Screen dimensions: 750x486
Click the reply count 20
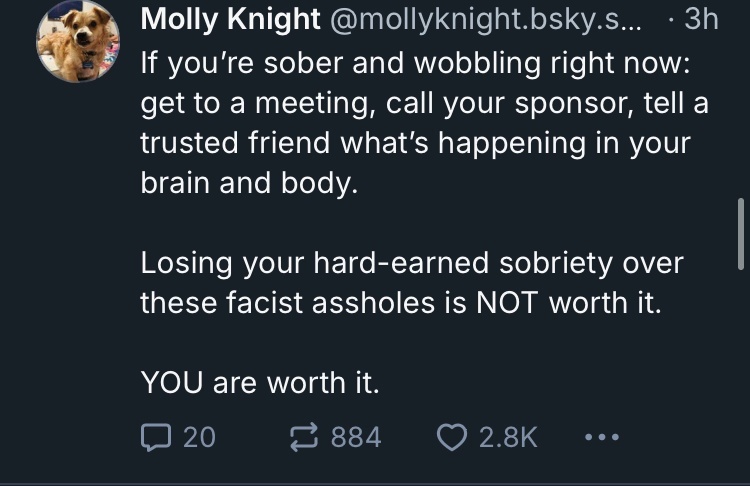pyautogui.click(x=199, y=436)
